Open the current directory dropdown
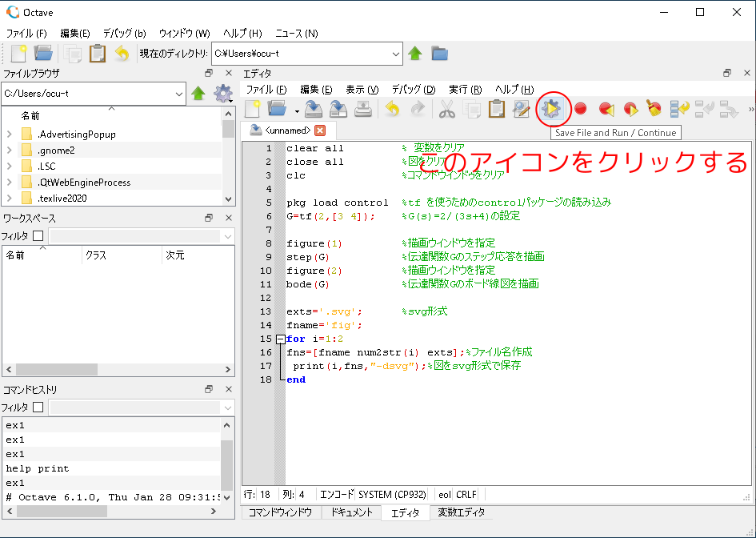756x538 pixels. 396,54
